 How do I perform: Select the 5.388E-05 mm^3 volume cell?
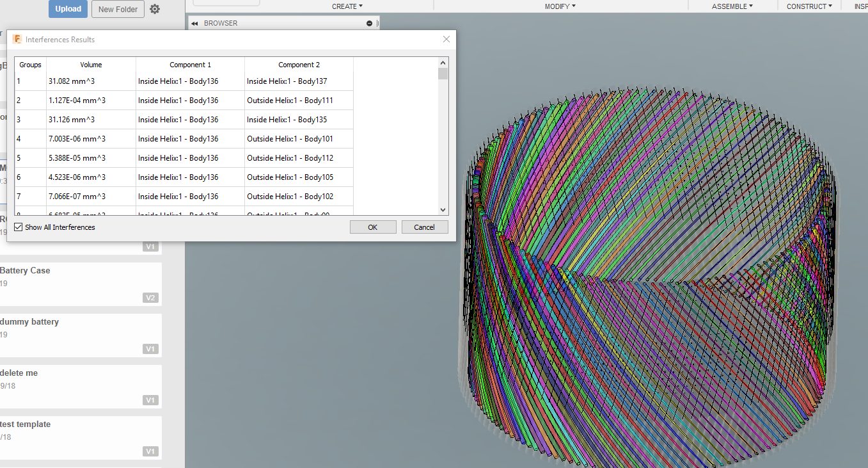click(x=91, y=158)
